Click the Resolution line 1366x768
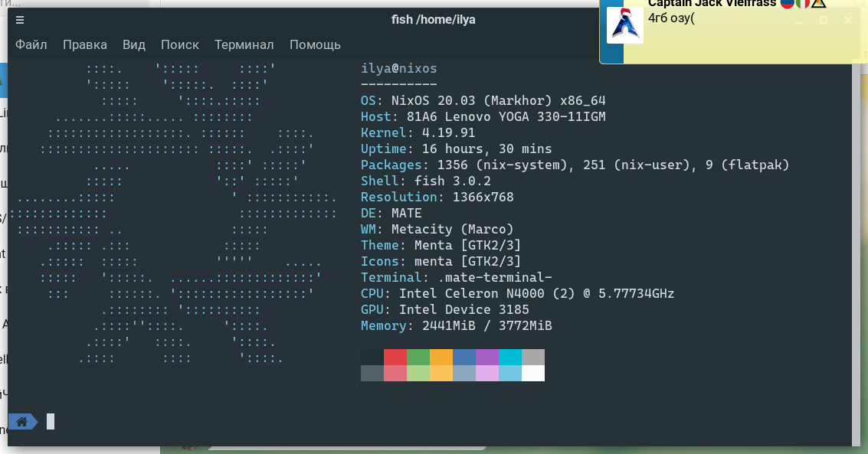The width and height of the screenshot is (868, 454). [x=437, y=197]
